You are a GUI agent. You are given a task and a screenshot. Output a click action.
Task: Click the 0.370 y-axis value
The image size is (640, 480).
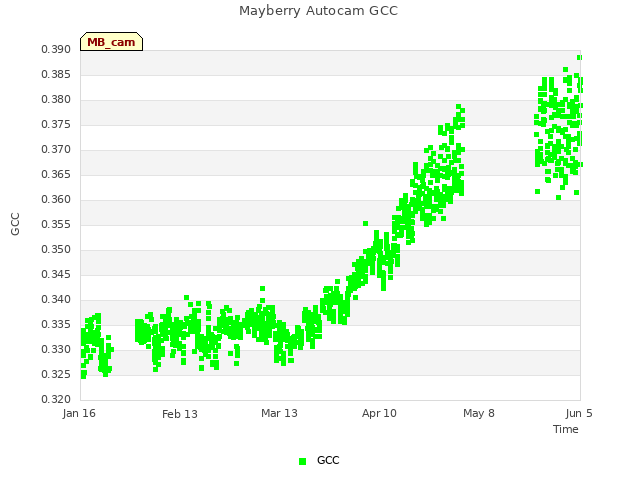tap(56, 150)
